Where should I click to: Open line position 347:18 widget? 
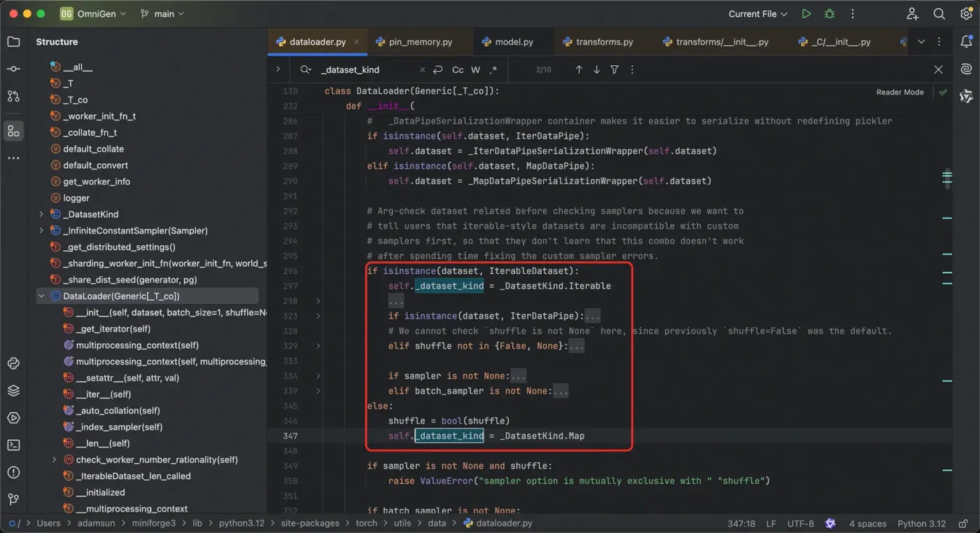(x=741, y=523)
